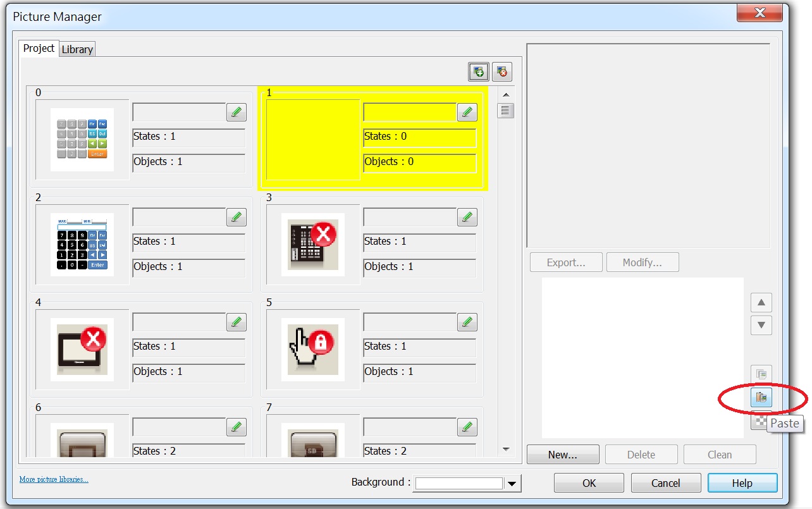Select the Project tab
812x509 pixels.
point(39,49)
